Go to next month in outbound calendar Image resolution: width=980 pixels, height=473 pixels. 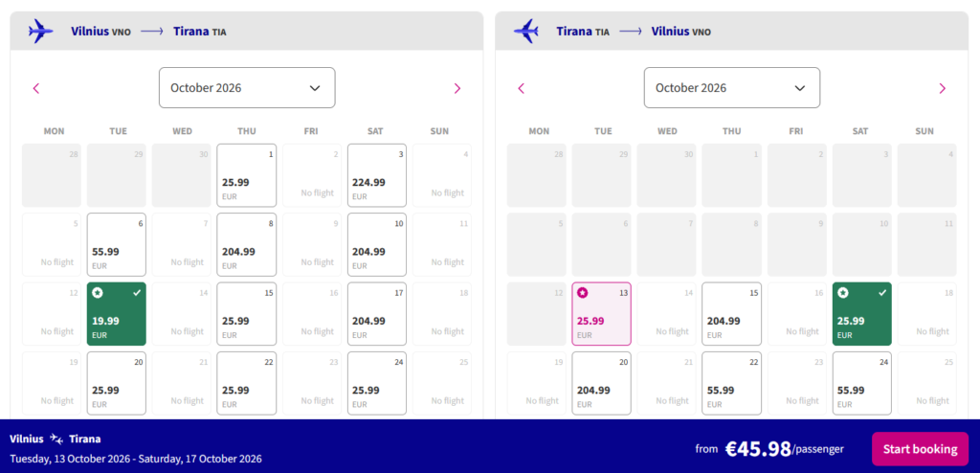click(457, 88)
